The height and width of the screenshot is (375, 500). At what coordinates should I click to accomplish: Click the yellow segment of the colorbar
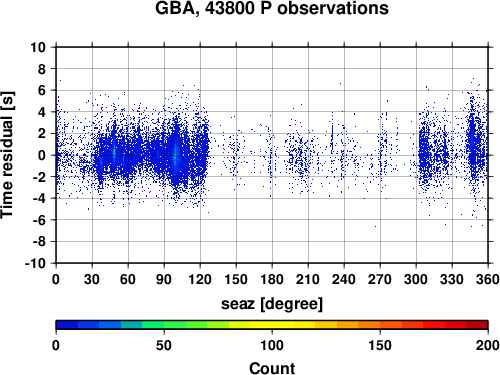(x=272, y=325)
